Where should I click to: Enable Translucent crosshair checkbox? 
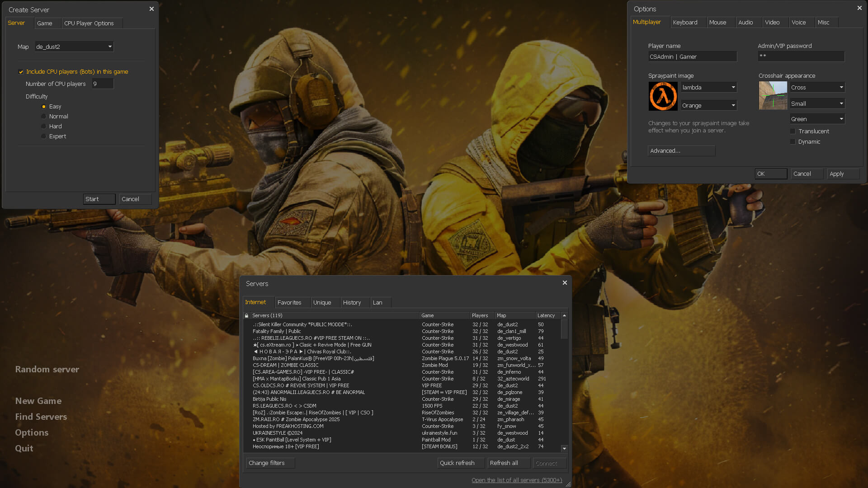point(793,131)
